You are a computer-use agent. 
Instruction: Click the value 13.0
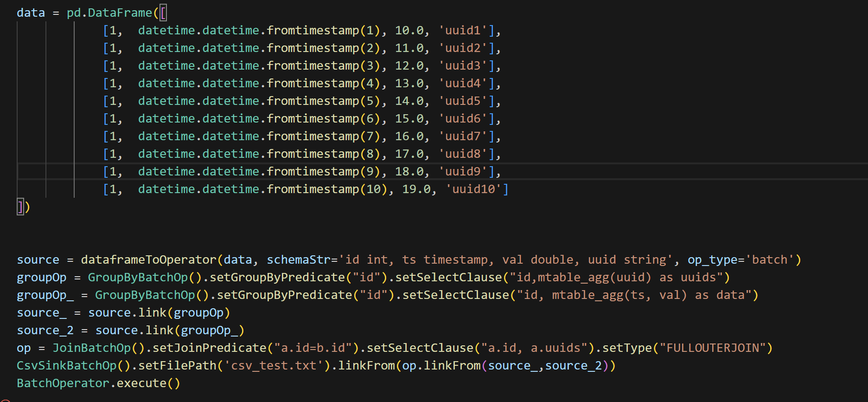[409, 84]
